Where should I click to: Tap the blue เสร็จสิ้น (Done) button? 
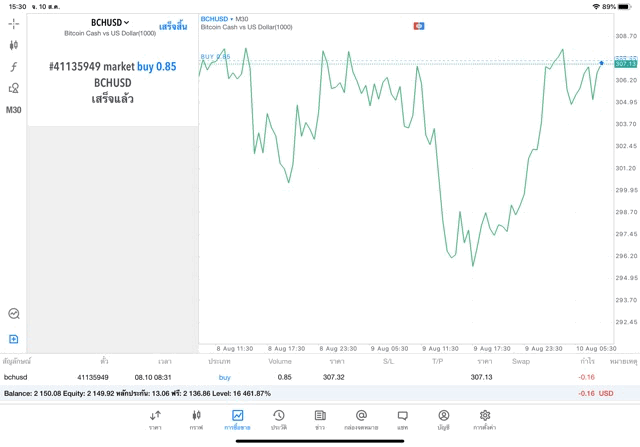[172, 26]
